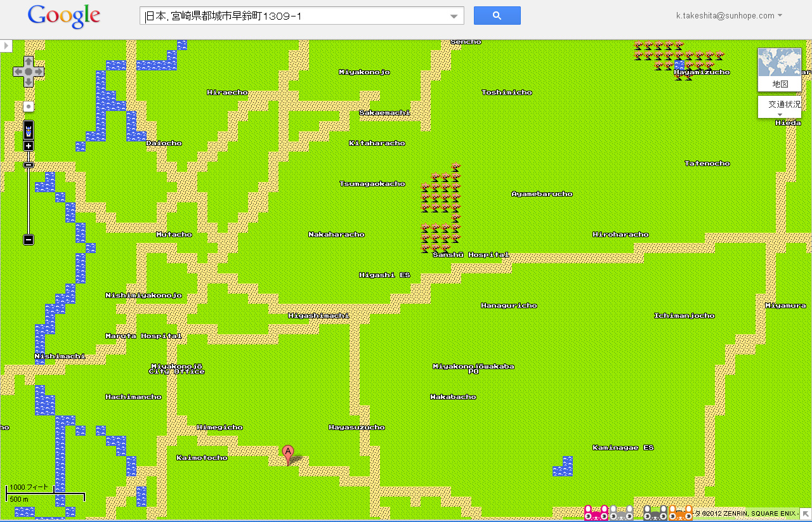The width and height of the screenshot is (812, 522).
Task: Click the D-pad center button
Action: tap(29, 72)
